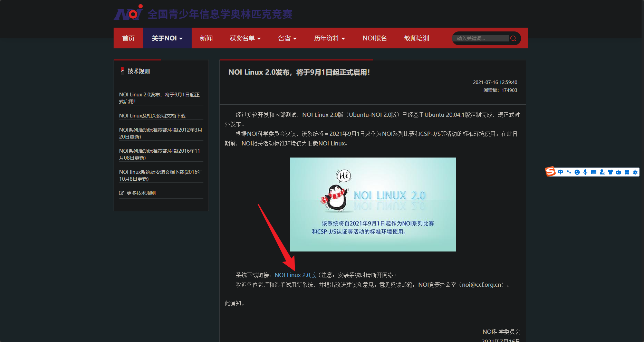Viewport: 644px width, 342px height.
Task: Expand the 获奖名单 dropdown menu
Action: (245, 38)
